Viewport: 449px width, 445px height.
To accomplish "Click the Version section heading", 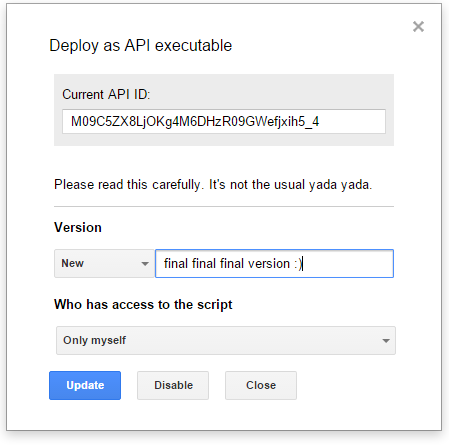I will (x=78, y=228).
